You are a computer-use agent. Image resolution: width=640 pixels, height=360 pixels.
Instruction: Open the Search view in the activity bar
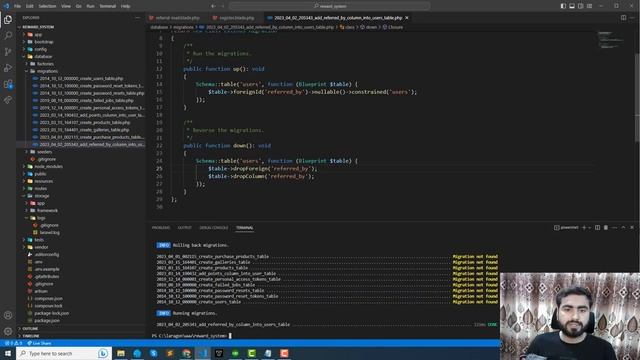pyautogui.click(x=8, y=36)
